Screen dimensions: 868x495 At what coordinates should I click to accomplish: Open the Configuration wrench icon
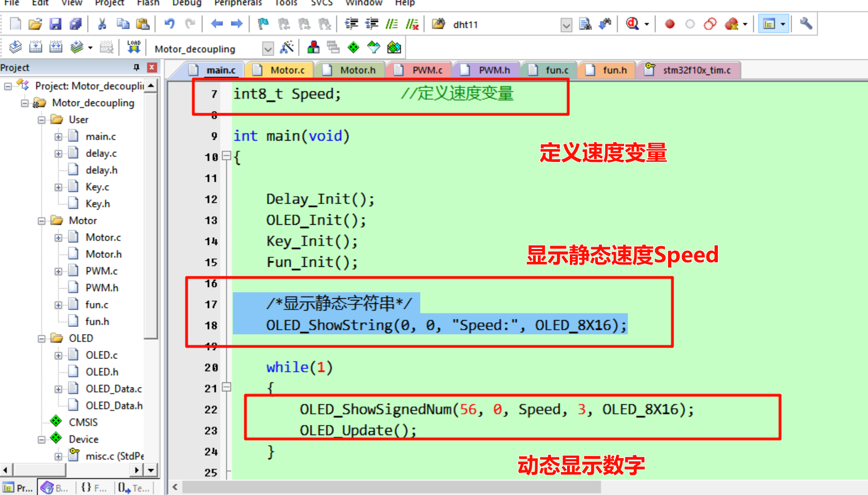(x=806, y=24)
